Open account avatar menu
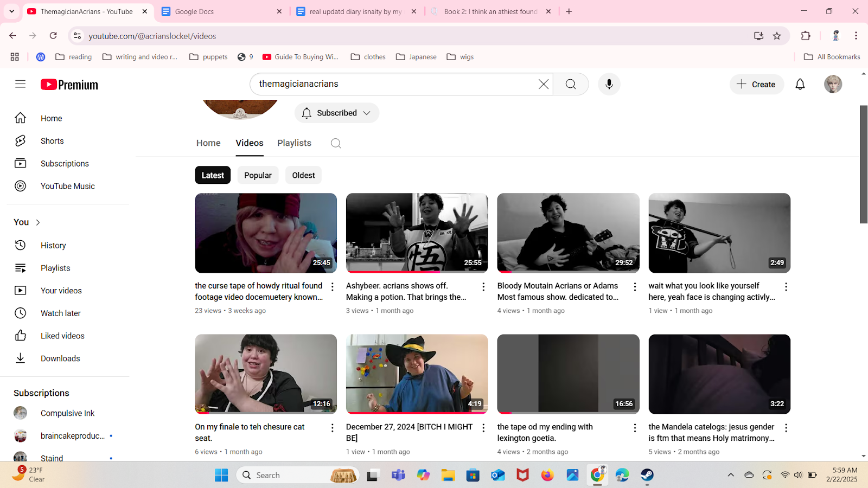The image size is (868, 488). tap(833, 84)
